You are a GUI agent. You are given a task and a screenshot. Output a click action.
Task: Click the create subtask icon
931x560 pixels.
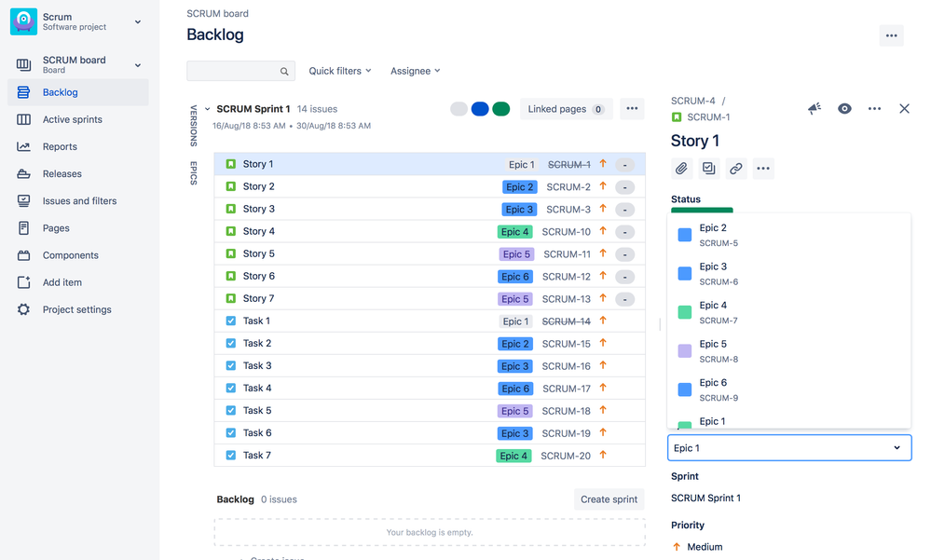tap(709, 169)
